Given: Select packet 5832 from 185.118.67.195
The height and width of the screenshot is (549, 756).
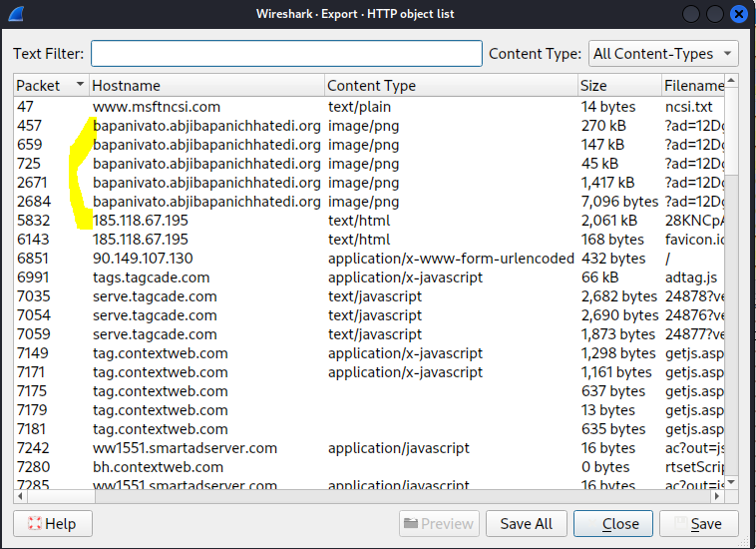Looking at the screenshot, I should (369, 221).
